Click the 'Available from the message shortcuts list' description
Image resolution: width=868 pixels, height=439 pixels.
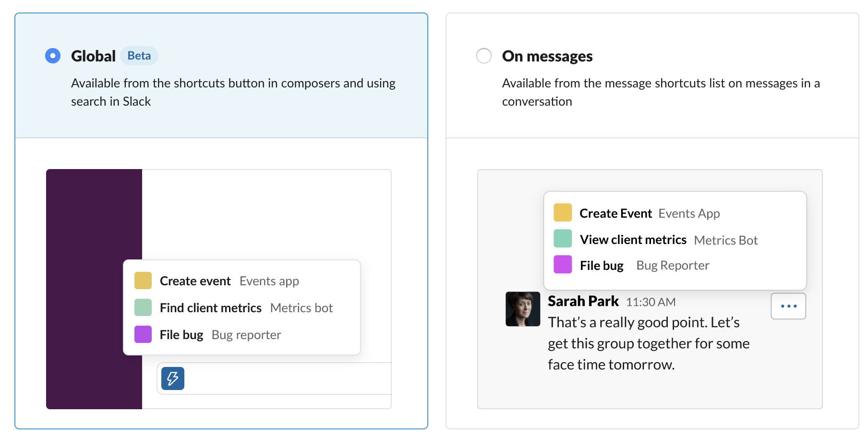pyautogui.click(x=661, y=92)
